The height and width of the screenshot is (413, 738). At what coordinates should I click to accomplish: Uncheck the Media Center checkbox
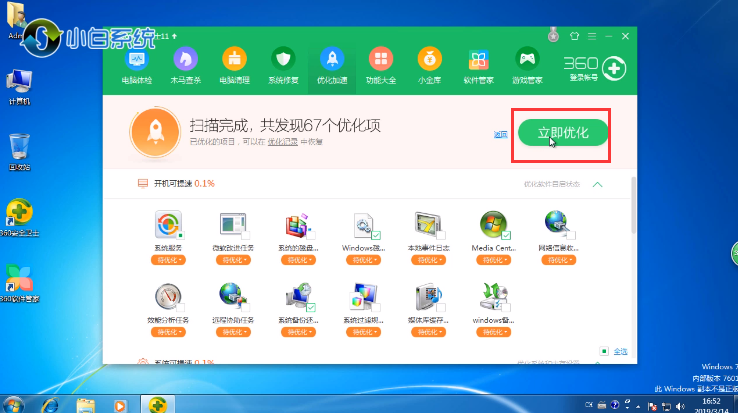pos(506,235)
